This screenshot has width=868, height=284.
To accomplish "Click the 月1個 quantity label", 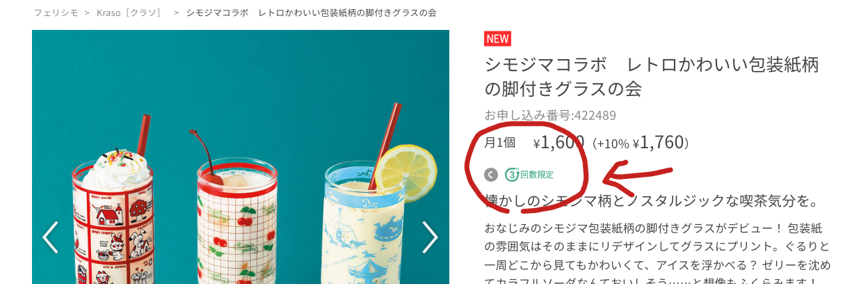I will click(500, 143).
